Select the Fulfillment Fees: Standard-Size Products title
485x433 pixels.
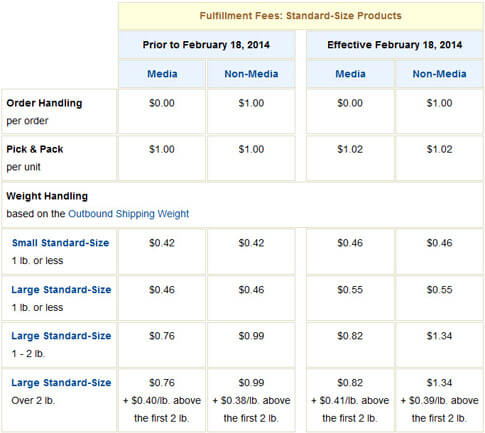coord(300,16)
